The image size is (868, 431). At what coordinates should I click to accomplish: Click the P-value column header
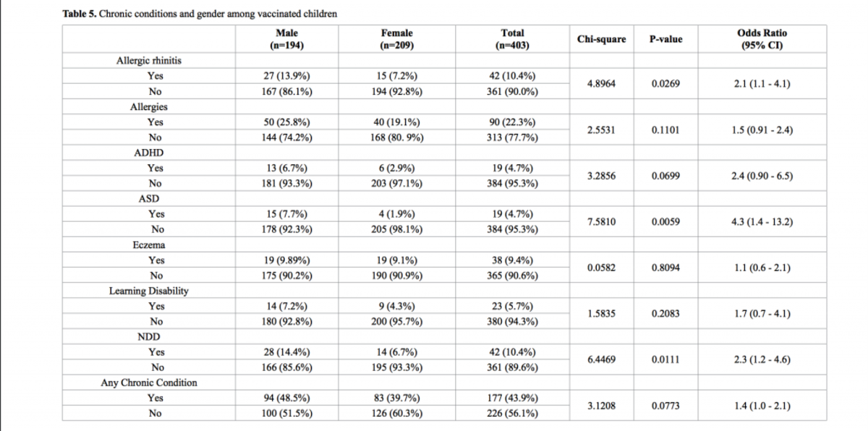click(x=666, y=38)
